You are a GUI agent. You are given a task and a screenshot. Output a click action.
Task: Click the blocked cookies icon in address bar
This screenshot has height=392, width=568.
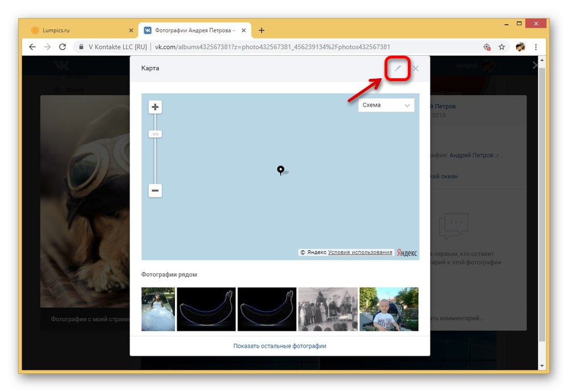click(x=487, y=47)
